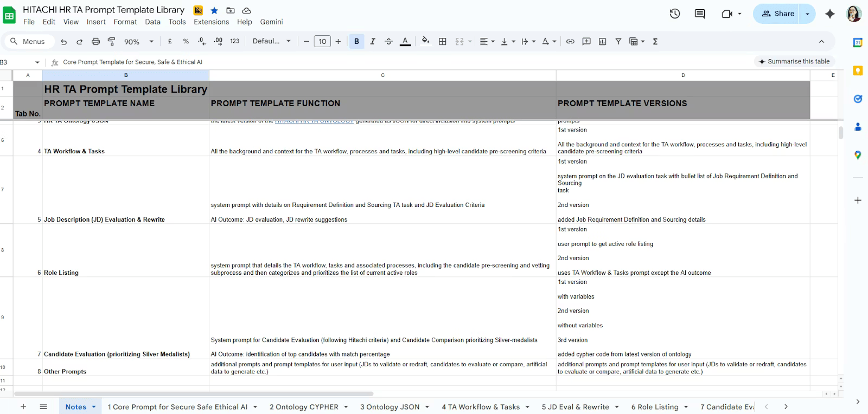868x414 pixels.
Task: Open the borders tool
Action: pyautogui.click(x=443, y=41)
